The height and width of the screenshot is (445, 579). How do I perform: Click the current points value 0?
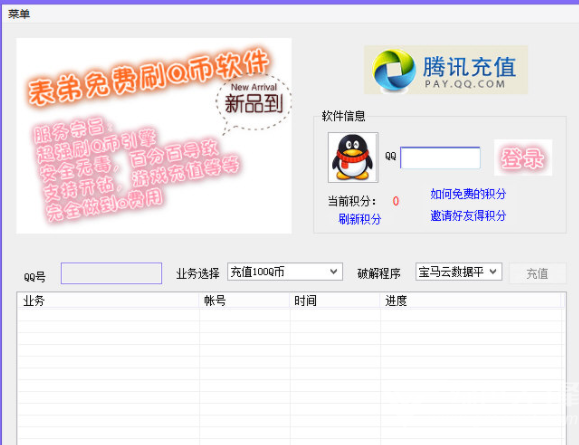[x=396, y=201]
